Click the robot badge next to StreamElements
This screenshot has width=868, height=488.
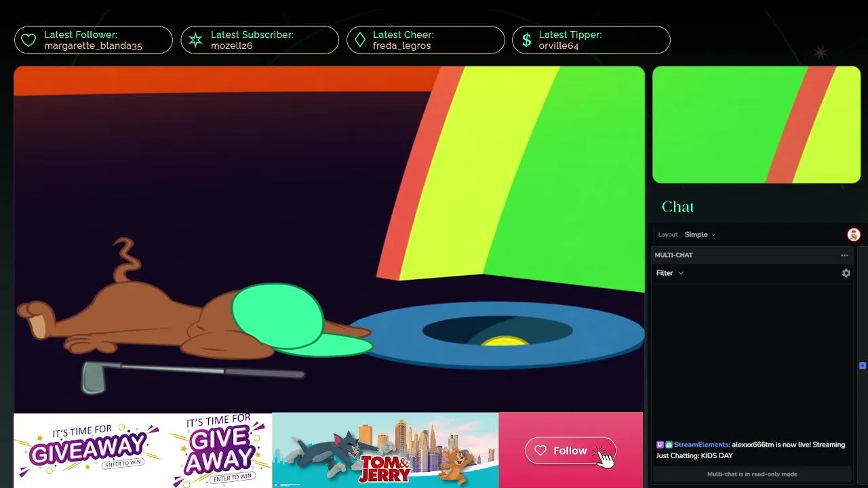tap(669, 445)
